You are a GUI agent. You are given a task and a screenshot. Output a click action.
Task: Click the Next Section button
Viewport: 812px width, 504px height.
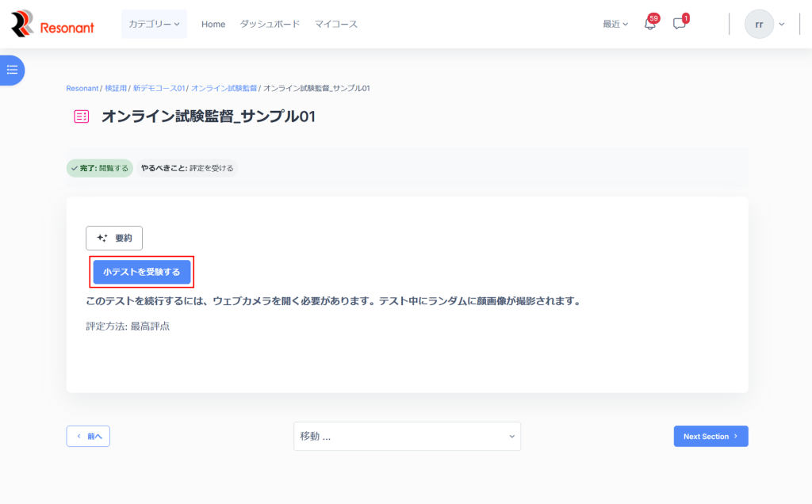pyautogui.click(x=710, y=437)
